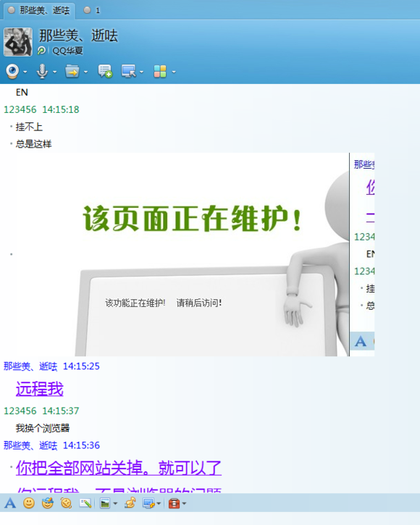Open red toolbox message tools icon
The image size is (420, 525).
[175, 503]
